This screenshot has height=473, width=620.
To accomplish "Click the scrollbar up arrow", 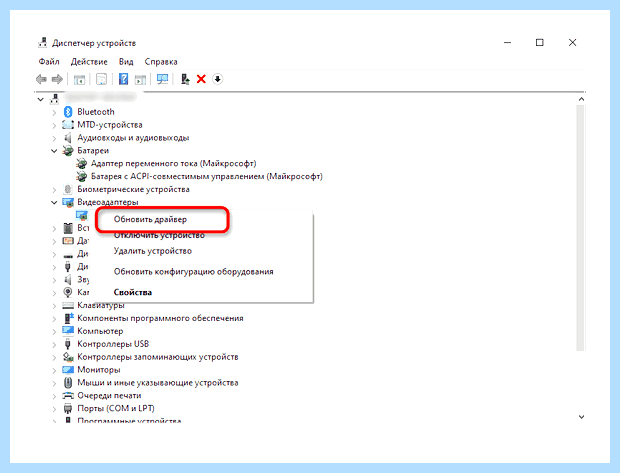I will (581, 99).
